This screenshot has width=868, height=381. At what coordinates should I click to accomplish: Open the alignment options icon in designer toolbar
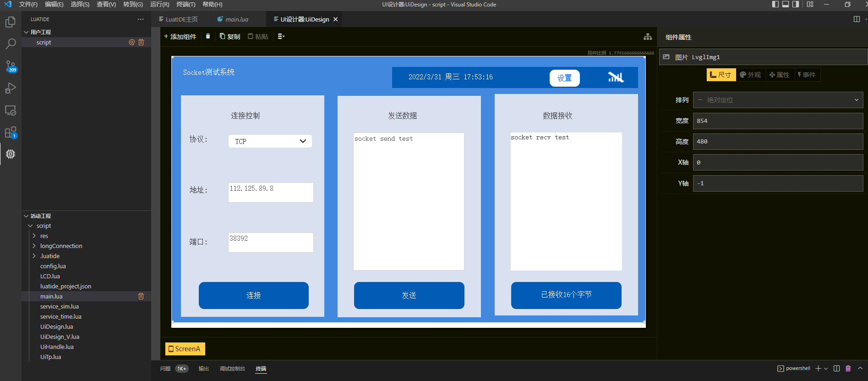281,36
